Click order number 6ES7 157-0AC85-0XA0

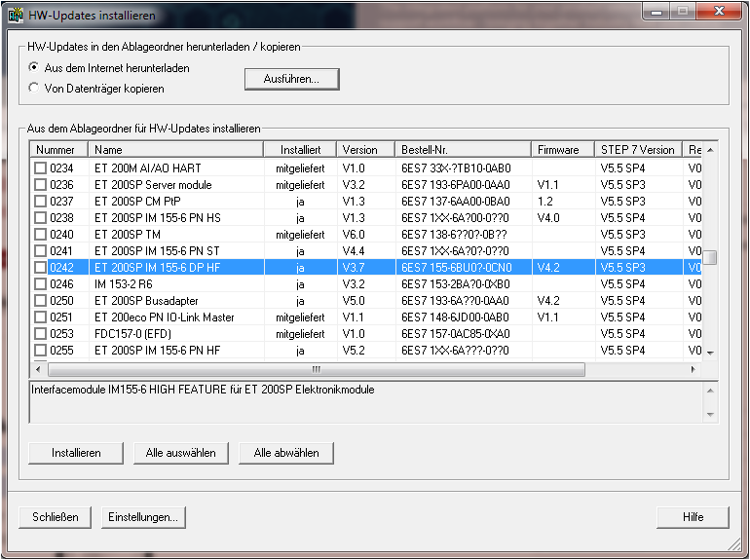(x=456, y=334)
